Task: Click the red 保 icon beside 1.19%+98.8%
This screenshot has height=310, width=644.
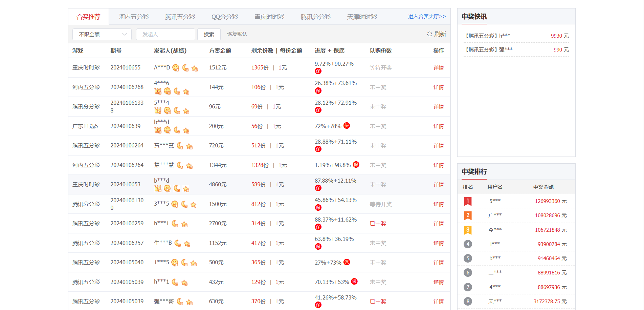Action: tap(356, 165)
